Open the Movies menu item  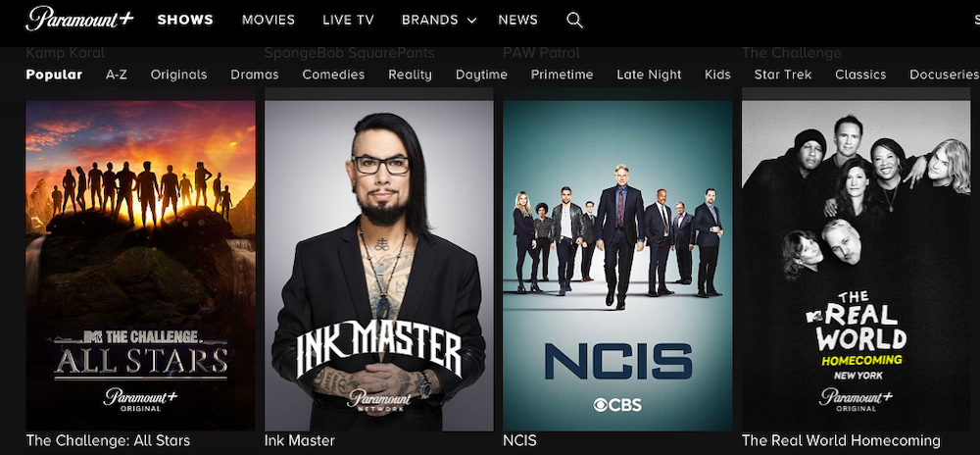(x=269, y=20)
